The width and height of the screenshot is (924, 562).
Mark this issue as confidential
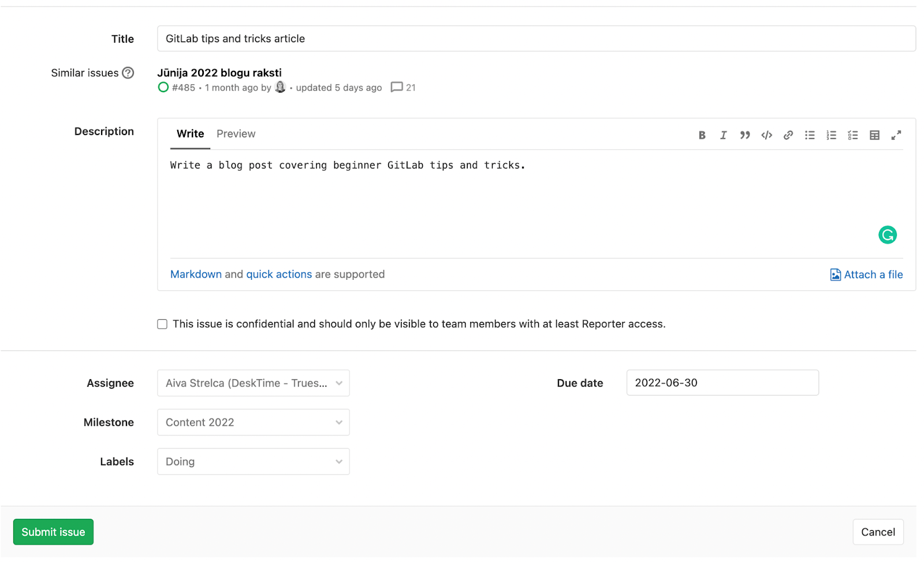click(x=162, y=324)
